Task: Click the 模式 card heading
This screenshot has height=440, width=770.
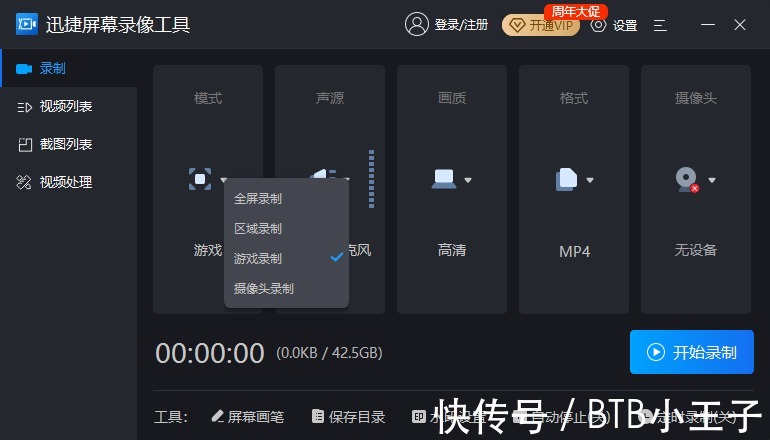Action: (x=208, y=98)
